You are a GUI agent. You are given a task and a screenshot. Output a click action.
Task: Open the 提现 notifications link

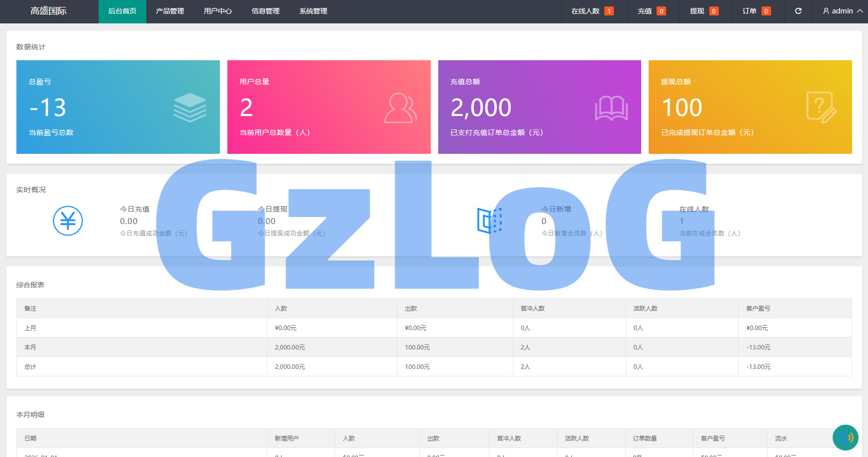pyautogui.click(x=703, y=11)
